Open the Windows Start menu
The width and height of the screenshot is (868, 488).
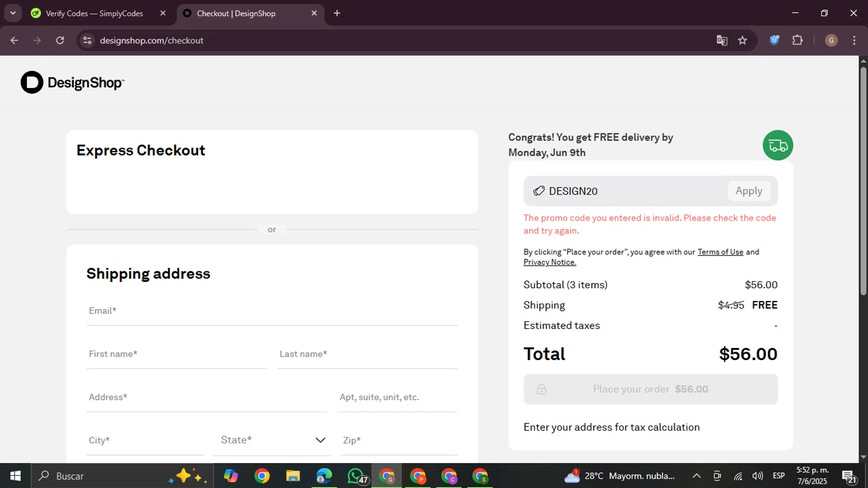16,476
